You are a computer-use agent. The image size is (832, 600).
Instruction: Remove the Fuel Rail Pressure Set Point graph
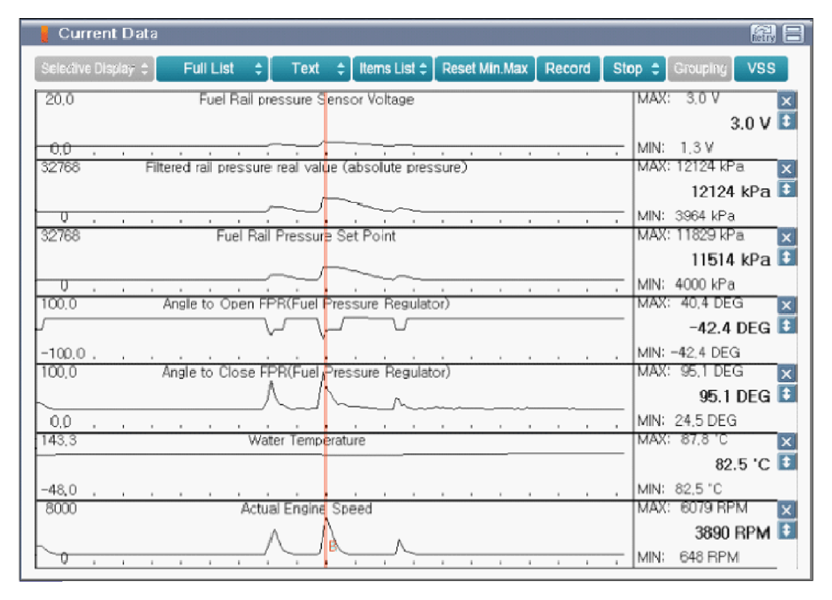click(786, 237)
